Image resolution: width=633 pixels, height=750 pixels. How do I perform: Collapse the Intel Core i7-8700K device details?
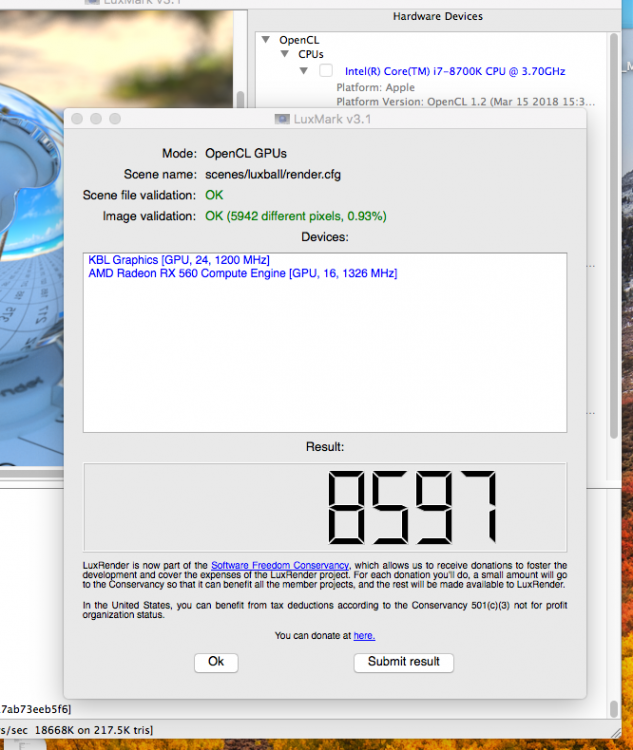[304, 71]
